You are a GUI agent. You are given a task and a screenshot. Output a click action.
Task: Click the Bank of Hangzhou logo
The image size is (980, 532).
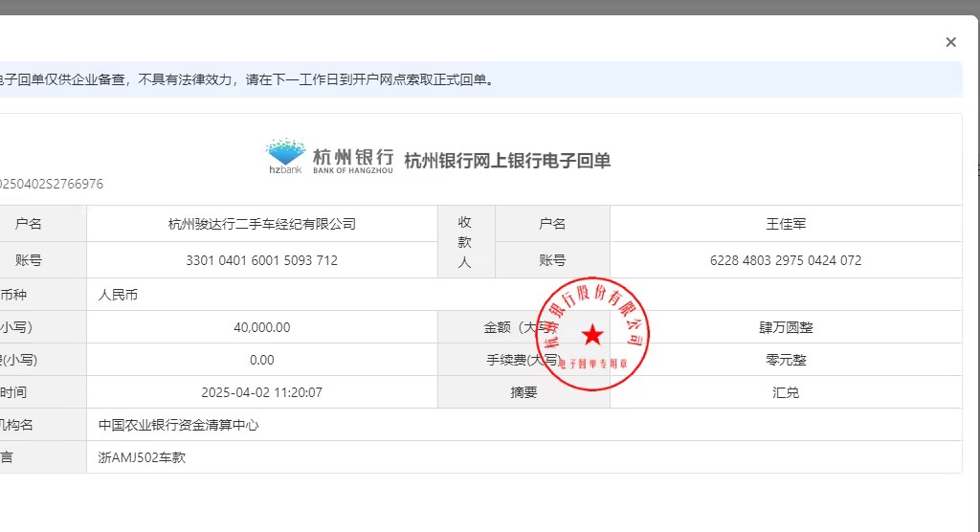coord(329,156)
